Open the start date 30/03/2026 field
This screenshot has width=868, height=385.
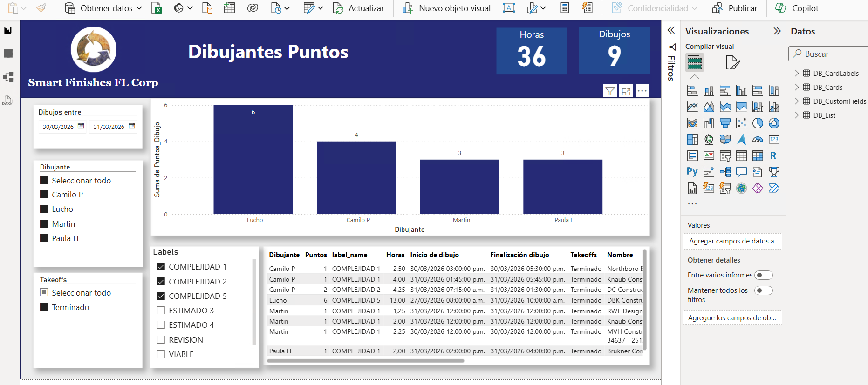[x=63, y=127]
